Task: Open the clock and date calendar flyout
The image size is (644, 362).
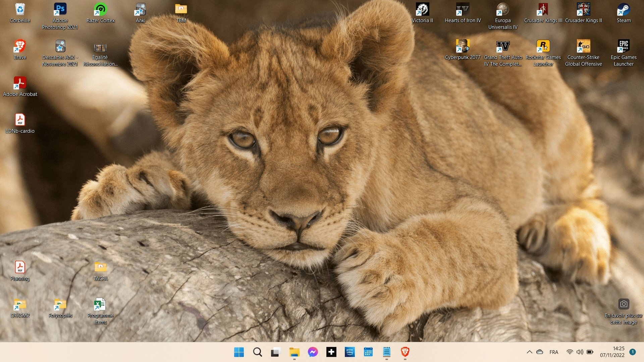Action: (612, 352)
